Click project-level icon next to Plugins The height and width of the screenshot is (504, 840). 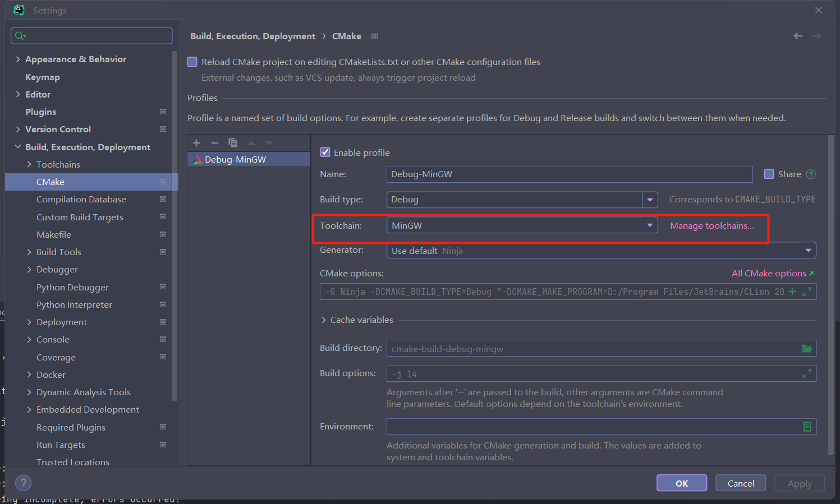163,112
